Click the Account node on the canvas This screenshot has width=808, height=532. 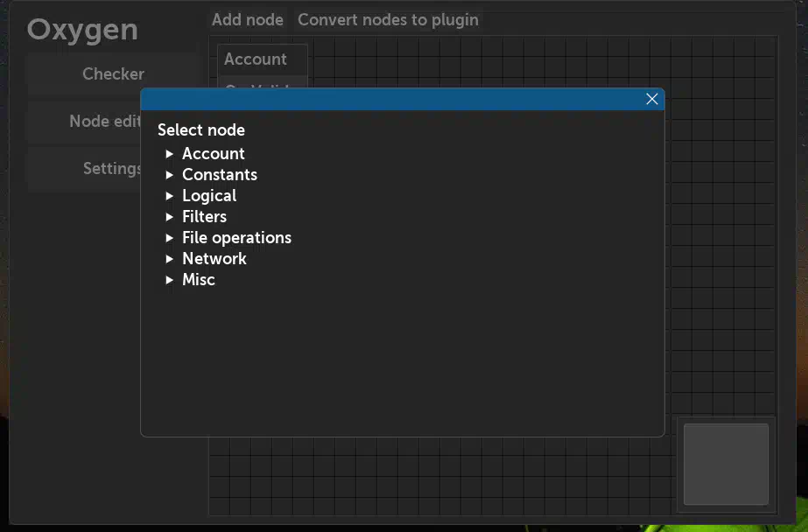(x=256, y=59)
